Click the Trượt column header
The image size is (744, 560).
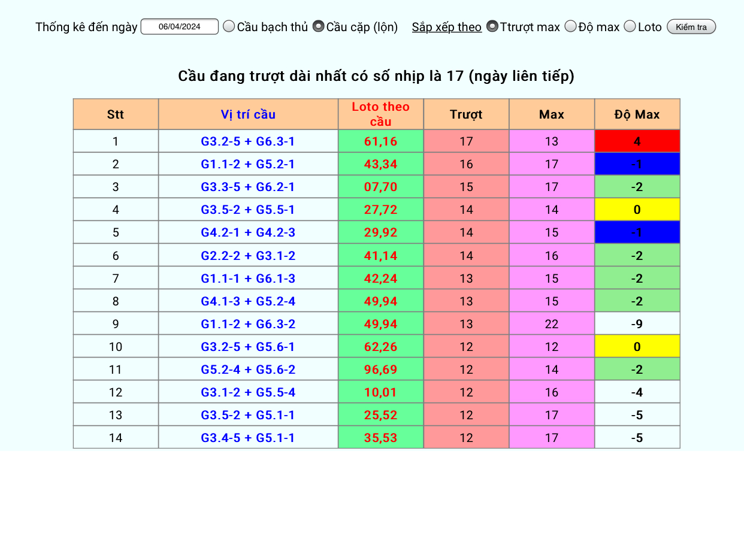tap(466, 114)
